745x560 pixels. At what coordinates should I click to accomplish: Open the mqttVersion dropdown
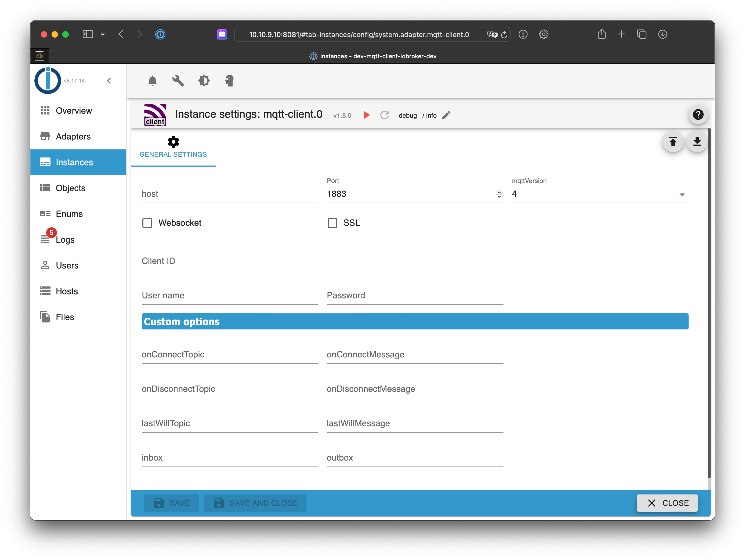(599, 195)
